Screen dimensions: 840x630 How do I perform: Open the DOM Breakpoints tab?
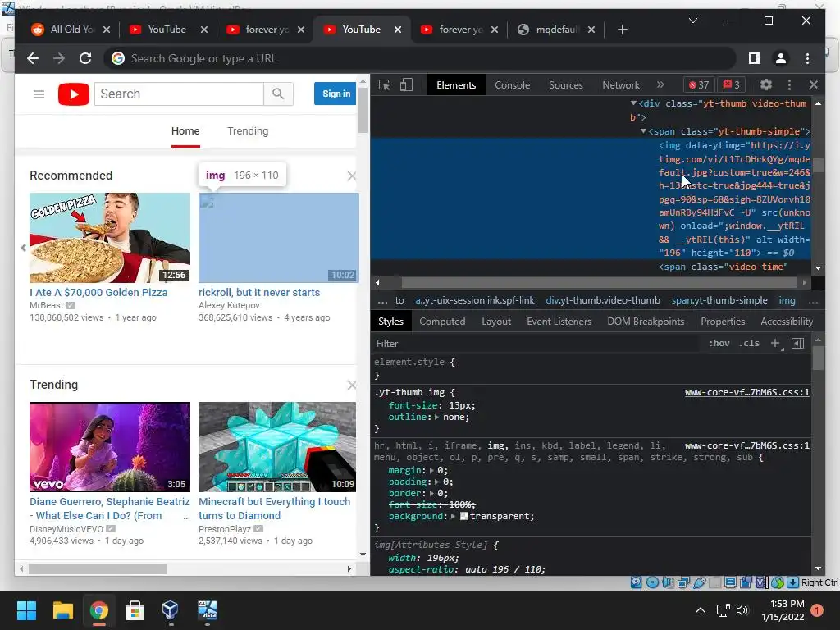tap(646, 322)
